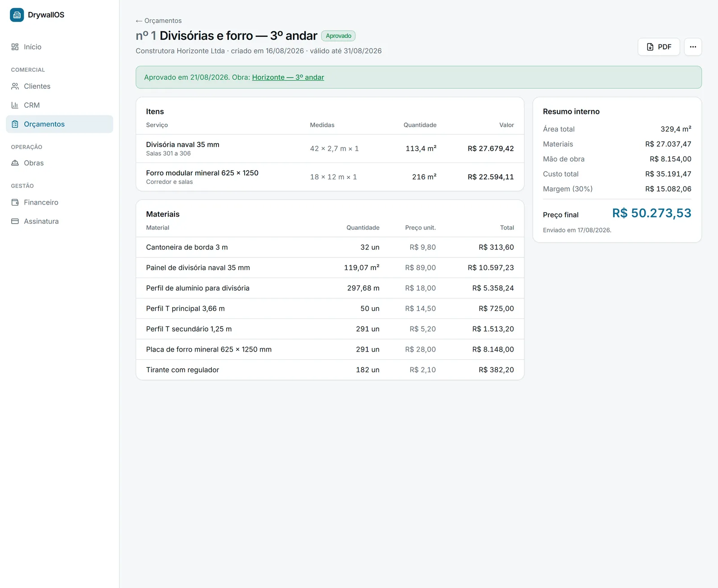Select Placa de forro mineral 625 × 1250 mm
Image resolution: width=718 pixels, height=588 pixels.
[330, 349]
